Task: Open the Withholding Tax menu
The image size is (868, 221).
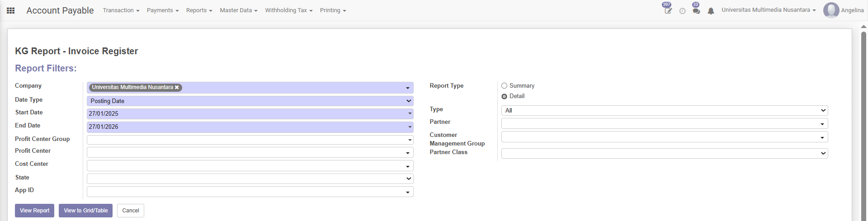Action: 288,10
